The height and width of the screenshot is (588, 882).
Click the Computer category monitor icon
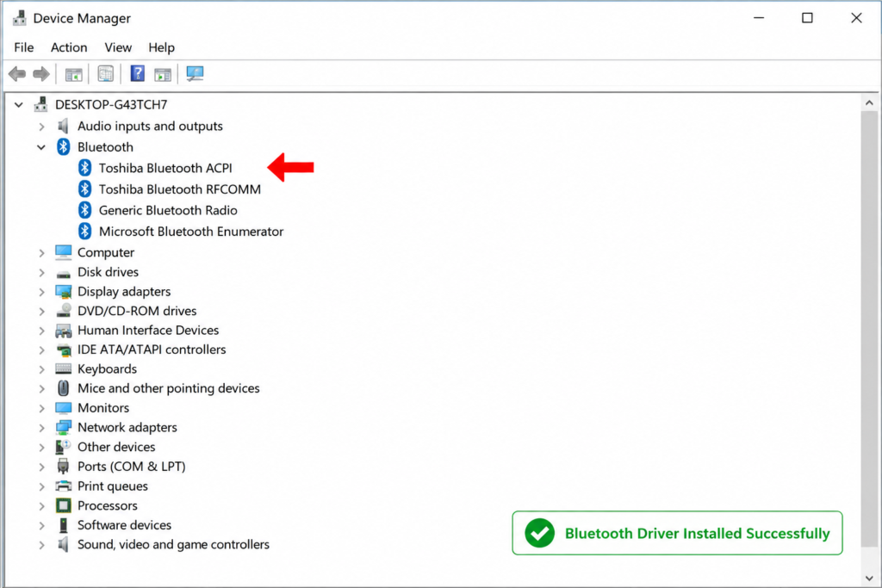pyautogui.click(x=63, y=252)
